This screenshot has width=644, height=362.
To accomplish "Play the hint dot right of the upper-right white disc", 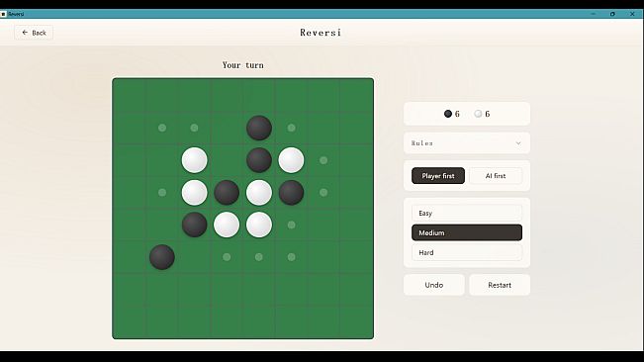I will pos(323,160).
